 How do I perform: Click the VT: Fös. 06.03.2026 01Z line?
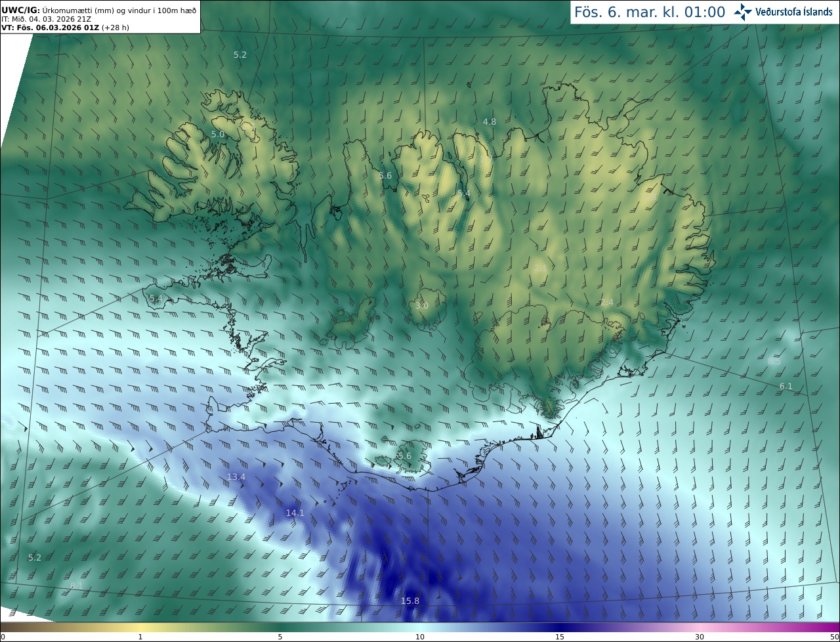coord(65,28)
